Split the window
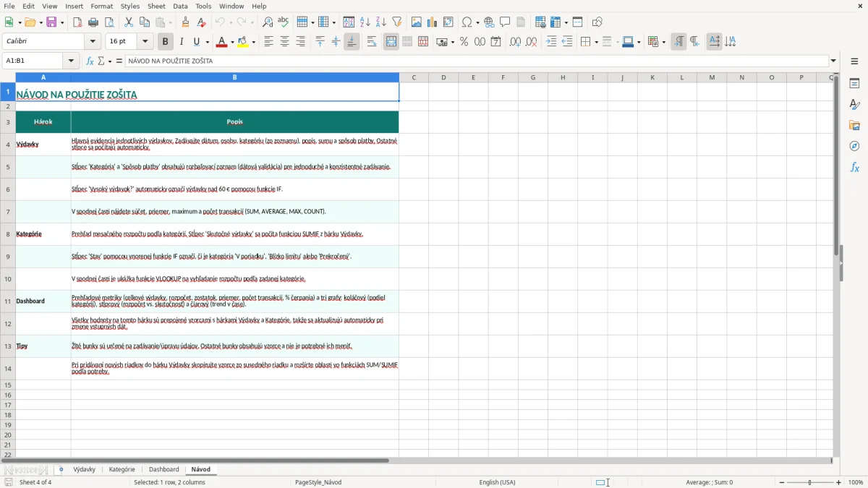This screenshot has height=488, width=868. [578, 22]
